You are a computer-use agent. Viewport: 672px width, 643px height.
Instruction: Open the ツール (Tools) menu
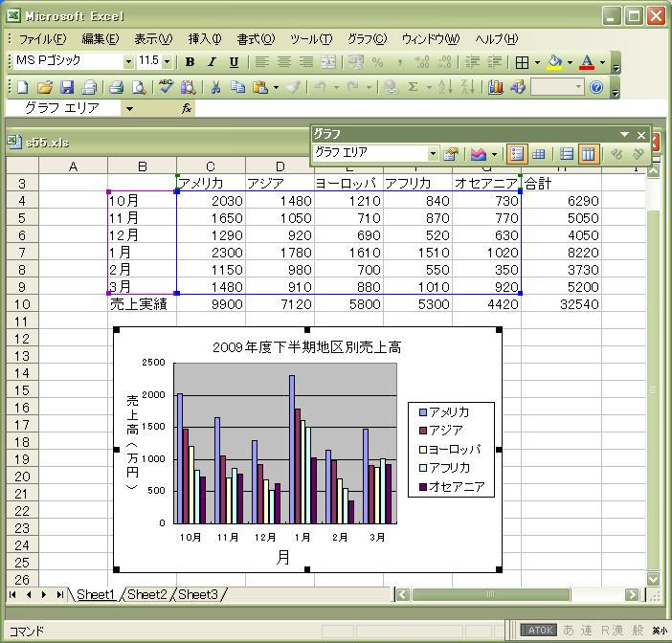[x=311, y=39]
